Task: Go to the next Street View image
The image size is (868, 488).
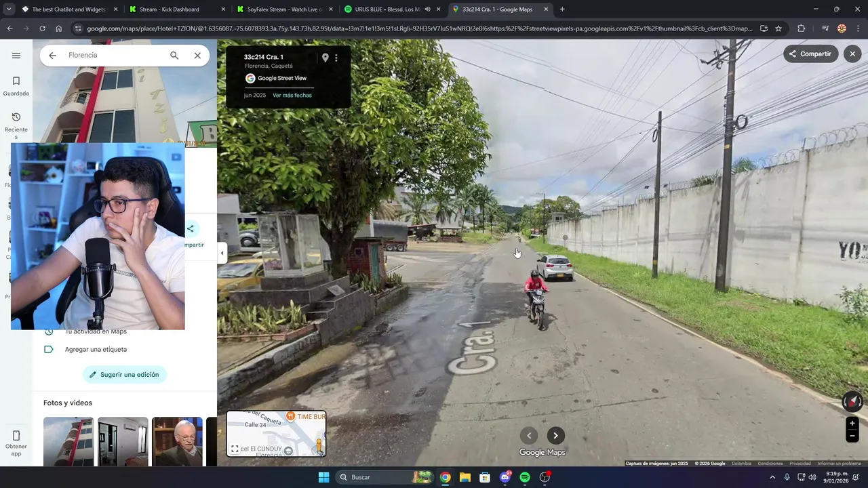Action: point(555,436)
